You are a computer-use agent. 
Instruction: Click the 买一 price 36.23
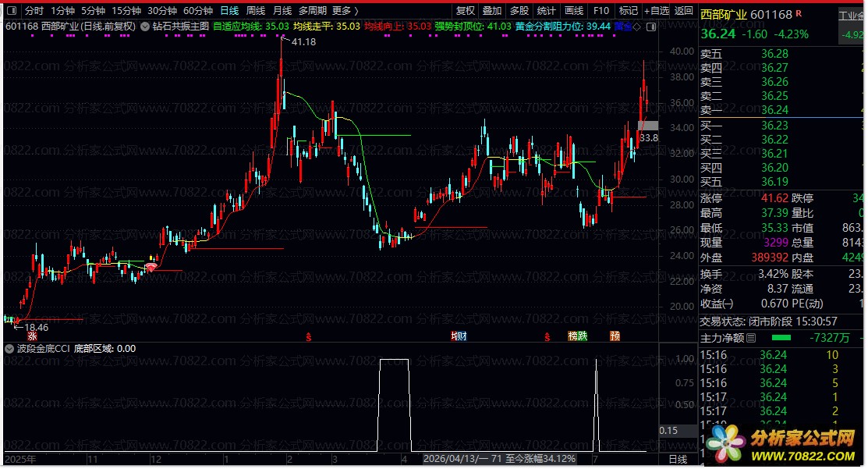pos(774,125)
